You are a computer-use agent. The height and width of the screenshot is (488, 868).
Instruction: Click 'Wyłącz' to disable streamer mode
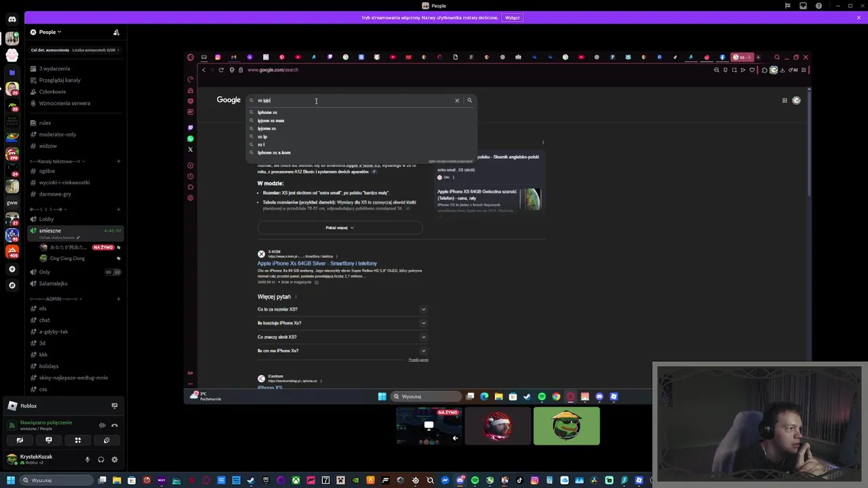click(513, 18)
